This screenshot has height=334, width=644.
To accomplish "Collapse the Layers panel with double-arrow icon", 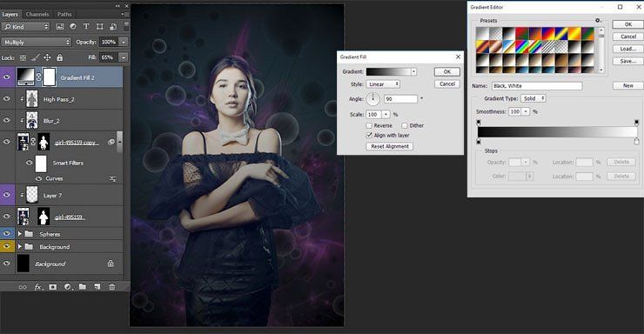I will tap(117, 6).
